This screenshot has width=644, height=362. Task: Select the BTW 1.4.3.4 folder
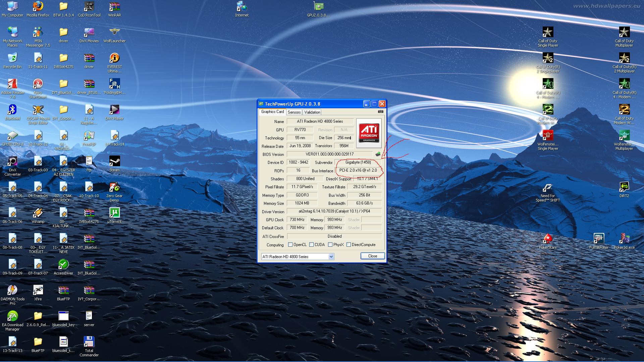click(x=63, y=9)
